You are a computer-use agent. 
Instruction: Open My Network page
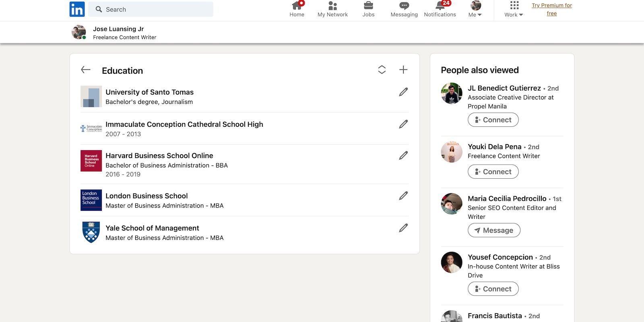pyautogui.click(x=332, y=9)
